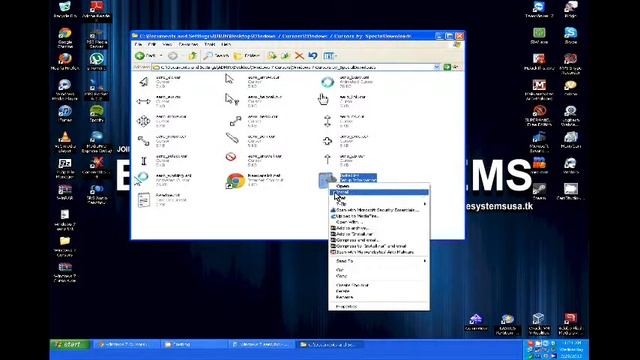Expand the Back button history arrow

click(x=161, y=56)
